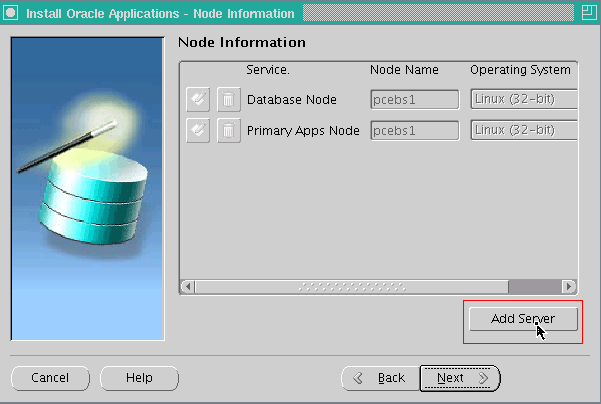Cancel the installation wizard
Viewport: 601px width, 404px height.
(x=50, y=378)
